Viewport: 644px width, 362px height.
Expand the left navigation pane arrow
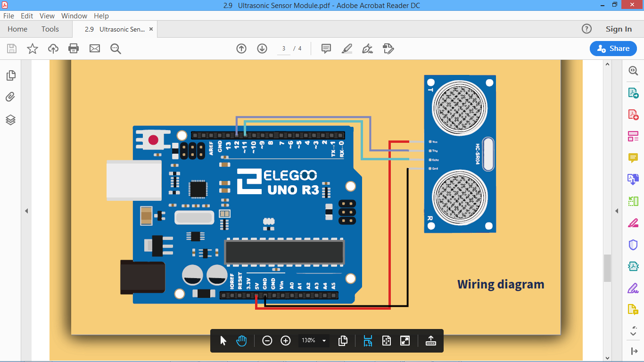pos(27,211)
